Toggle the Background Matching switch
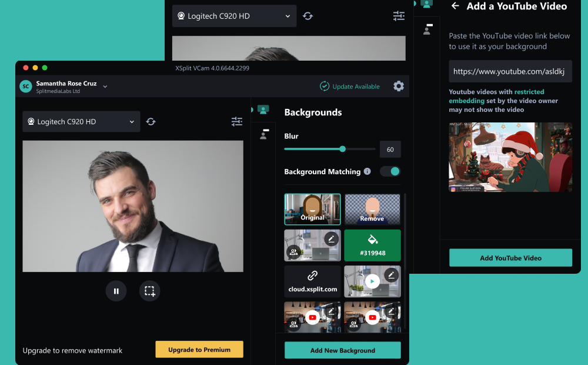 390,171
